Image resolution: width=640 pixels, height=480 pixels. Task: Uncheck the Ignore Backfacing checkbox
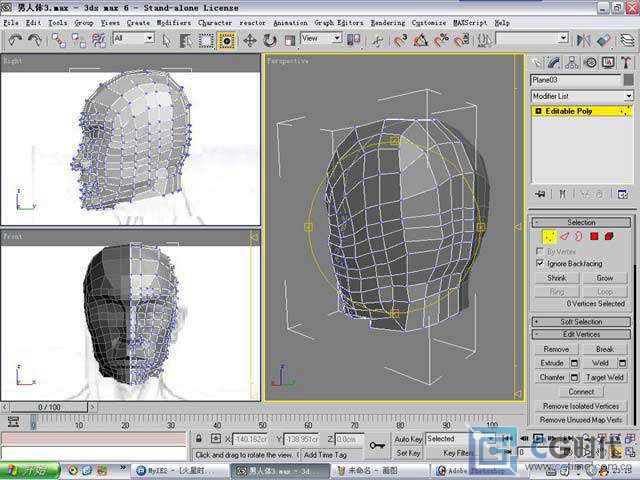pyautogui.click(x=540, y=263)
